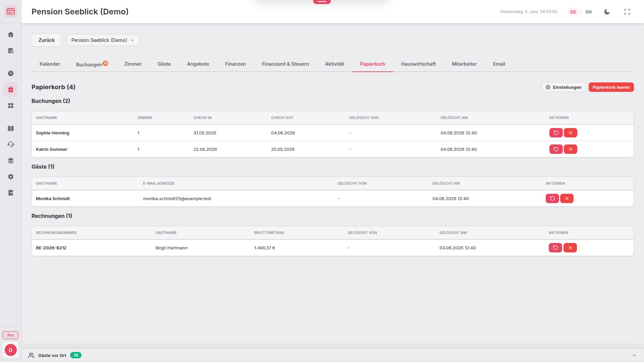
Task: Open the Pension Seeblick (Demo) property dropdown
Action: pos(103,40)
